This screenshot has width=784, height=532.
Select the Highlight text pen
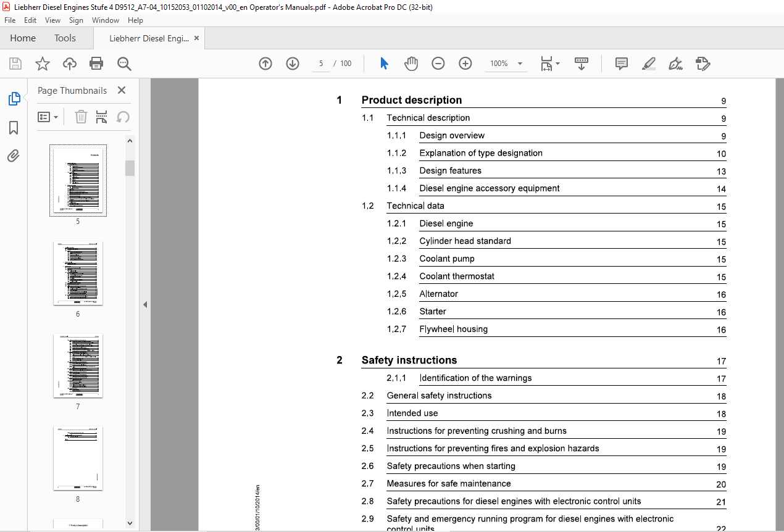pos(648,64)
